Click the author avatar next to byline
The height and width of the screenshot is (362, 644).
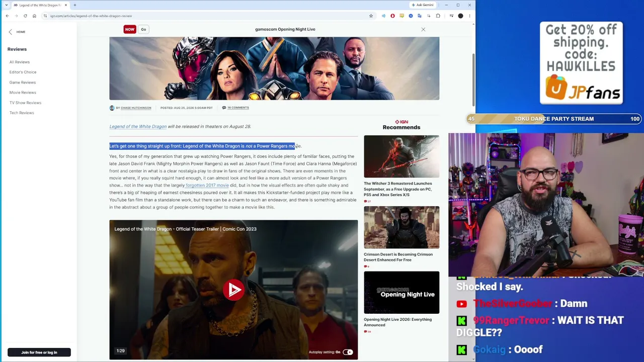[x=112, y=108]
